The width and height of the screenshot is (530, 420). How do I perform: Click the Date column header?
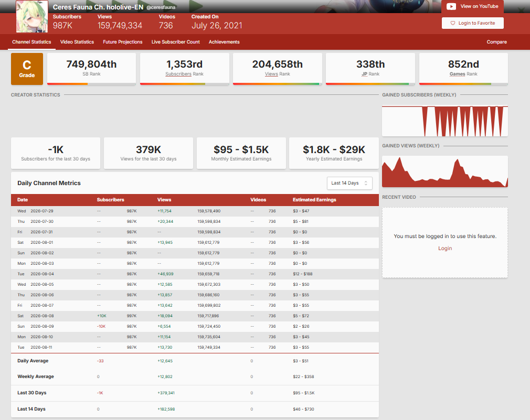coord(23,200)
